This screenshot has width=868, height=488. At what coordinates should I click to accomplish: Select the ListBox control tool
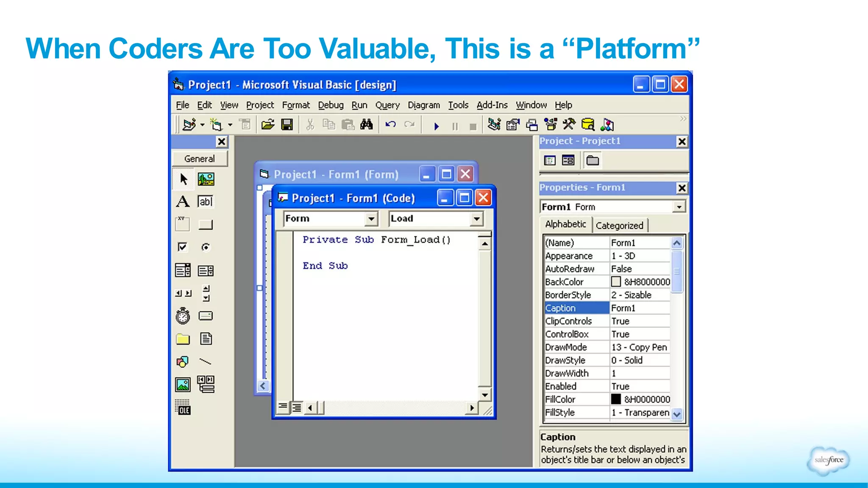click(x=206, y=270)
